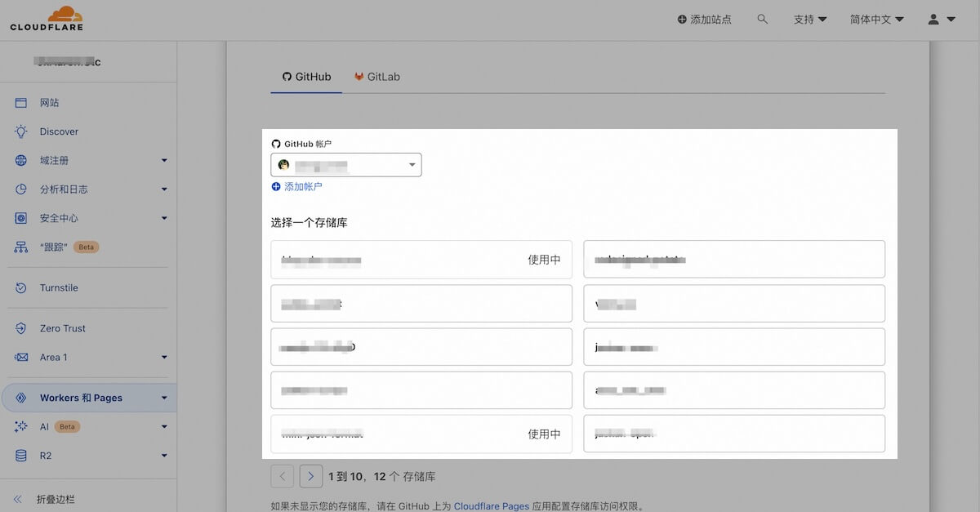Click the Cloudflare logo
Screen dimensions: 980x512
pos(47,17)
